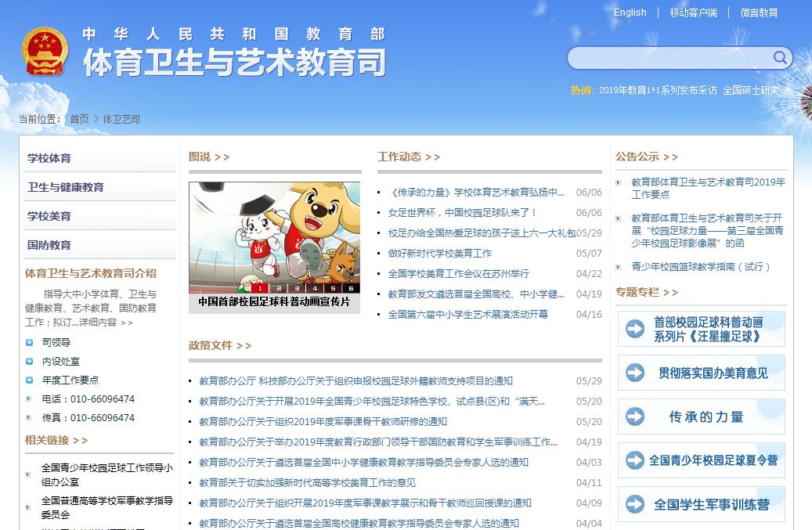This screenshot has width=812, height=530.
Task: Open the 学校体育 sidebar menu
Action: [49, 158]
